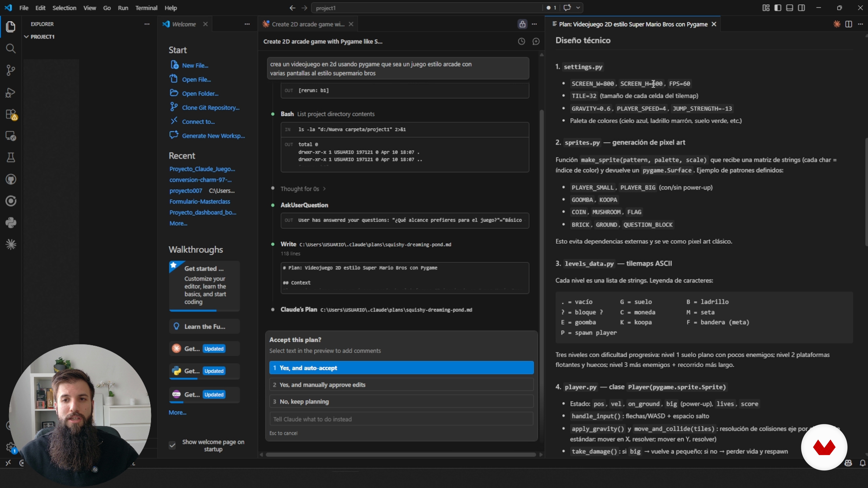Click the remote window icon in the status bar
The height and width of the screenshot is (488, 868).
(x=8, y=463)
